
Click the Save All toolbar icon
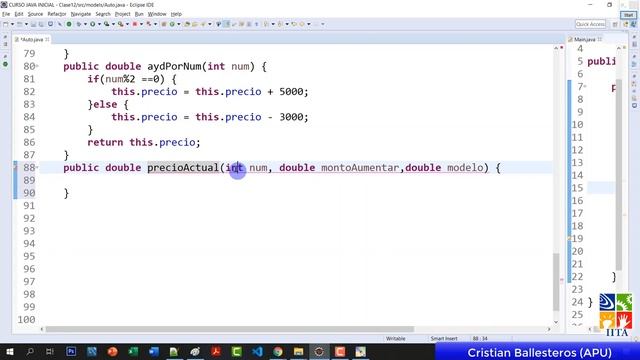41,24
